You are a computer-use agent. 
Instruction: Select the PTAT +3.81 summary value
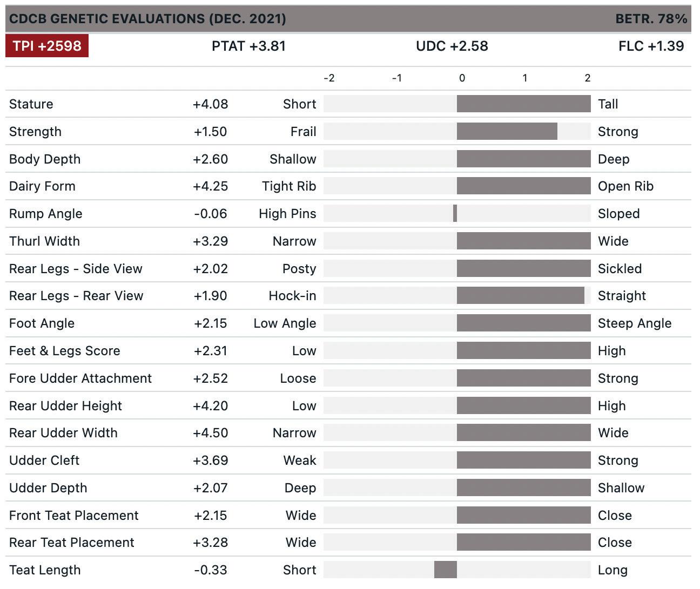248,46
